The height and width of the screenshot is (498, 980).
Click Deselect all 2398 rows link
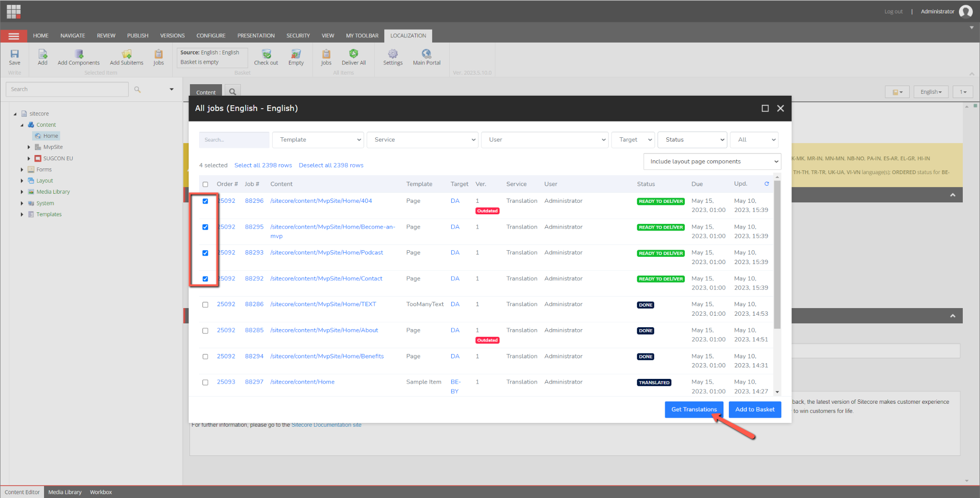tap(331, 166)
